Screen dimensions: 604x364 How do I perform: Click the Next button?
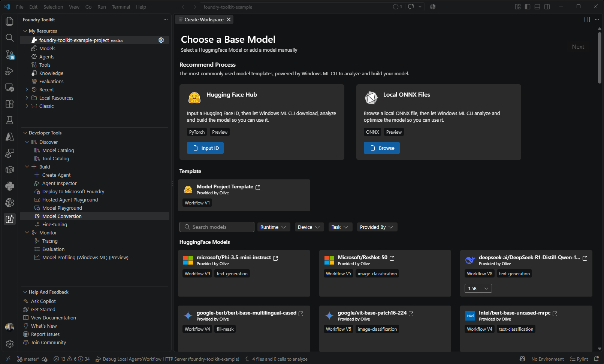point(578,47)
